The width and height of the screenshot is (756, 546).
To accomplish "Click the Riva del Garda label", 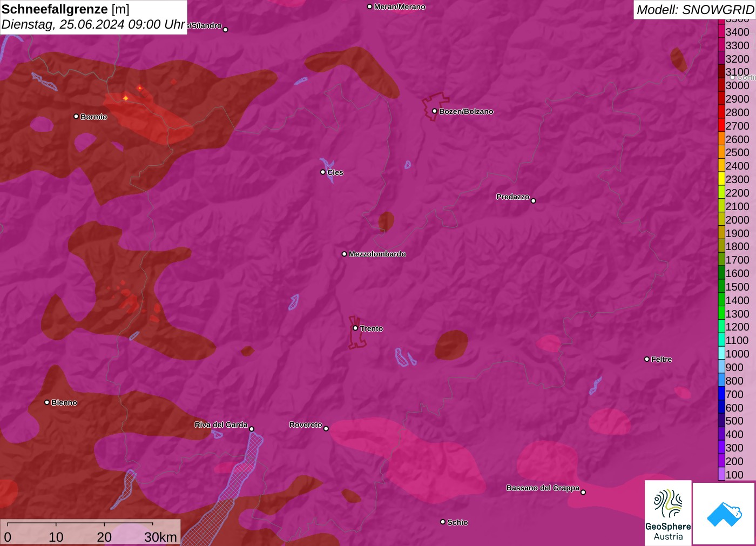I will (x=221, y=424).
